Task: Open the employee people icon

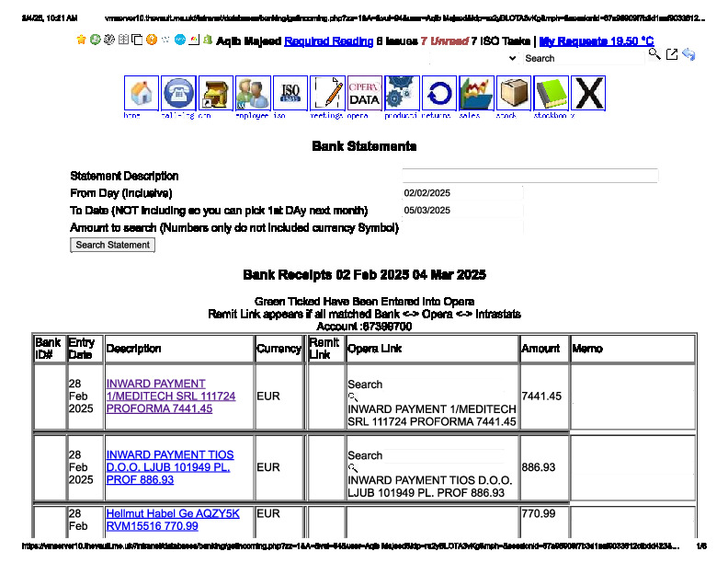Action: [x=253, y=94]
